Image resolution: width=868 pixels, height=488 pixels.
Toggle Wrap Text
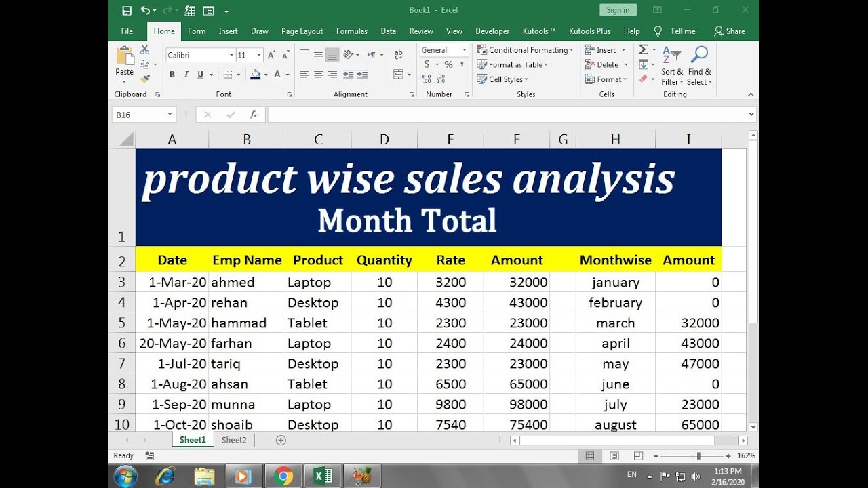coord(398,54)
